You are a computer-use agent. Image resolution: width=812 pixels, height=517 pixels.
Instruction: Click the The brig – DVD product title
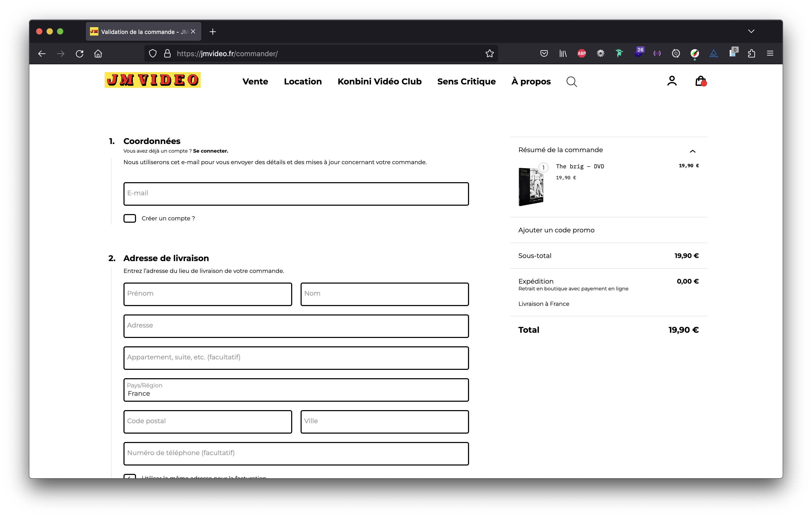tap(580, 166)
